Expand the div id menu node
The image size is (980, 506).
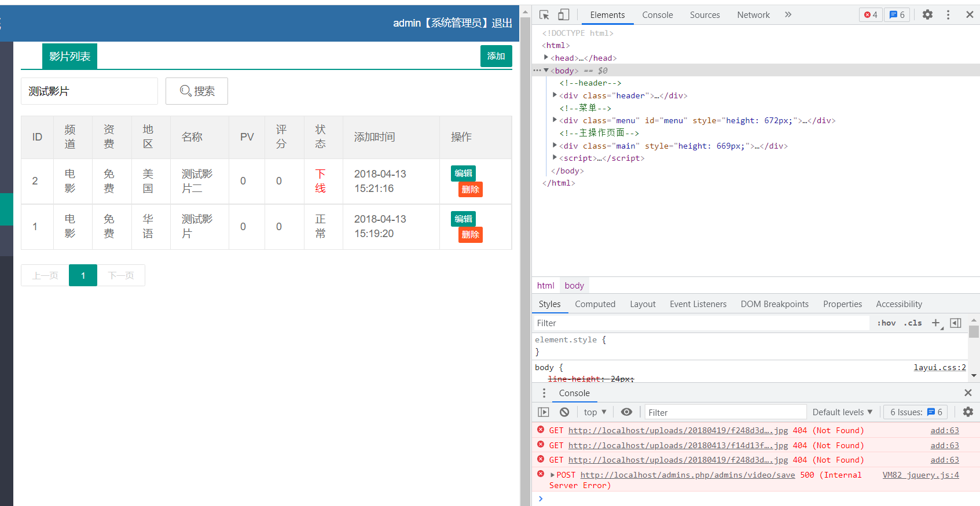tap(555, 120)
